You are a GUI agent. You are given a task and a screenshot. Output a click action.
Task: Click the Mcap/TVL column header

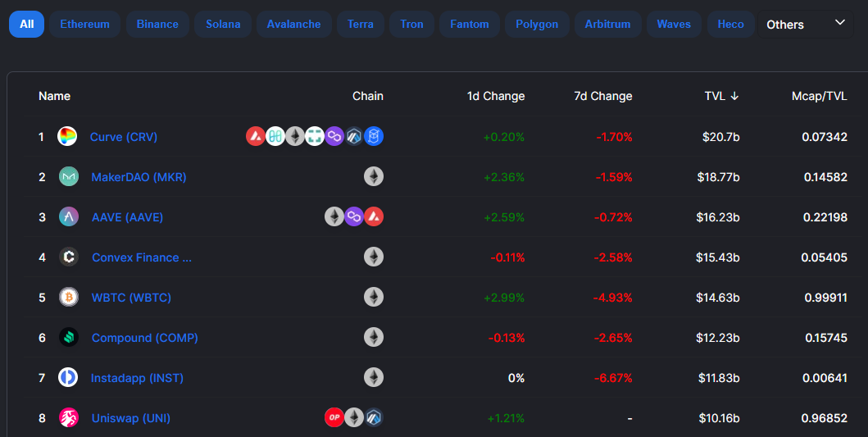(820, 97)
